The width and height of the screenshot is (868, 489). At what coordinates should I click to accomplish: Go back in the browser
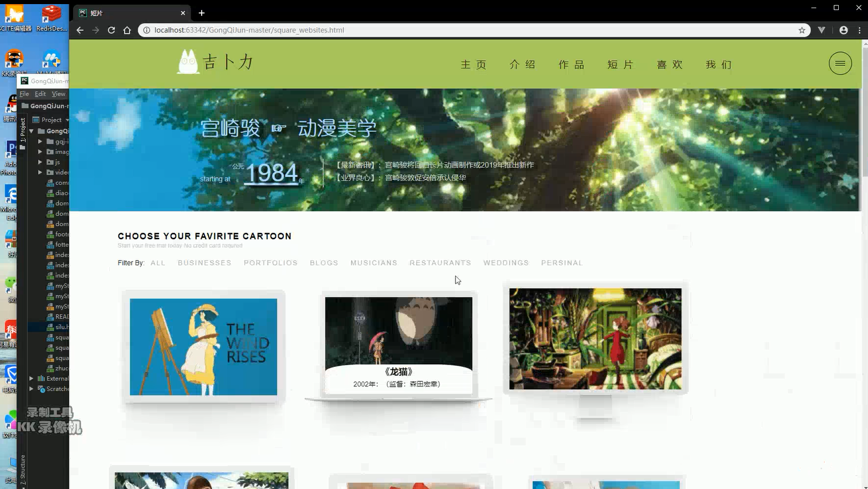coord(80,30)
